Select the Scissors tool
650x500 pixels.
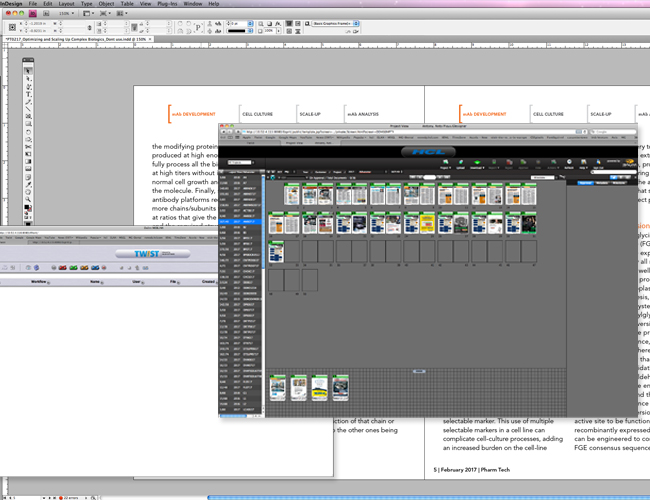[x=28, y=147]
